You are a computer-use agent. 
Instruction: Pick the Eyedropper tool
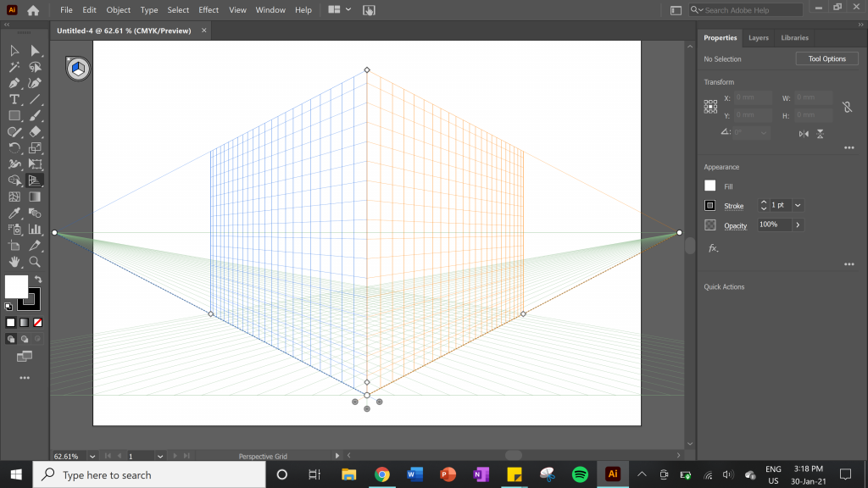[14, 213]
